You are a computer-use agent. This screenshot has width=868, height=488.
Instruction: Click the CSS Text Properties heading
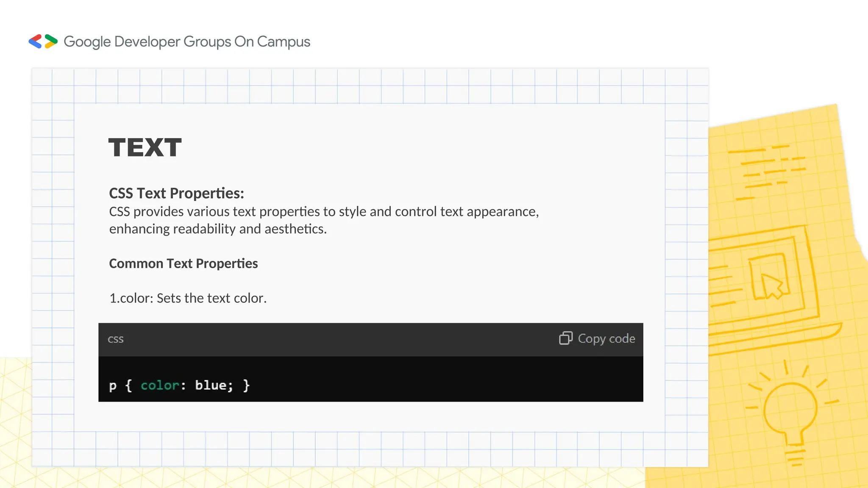[176, 193]
